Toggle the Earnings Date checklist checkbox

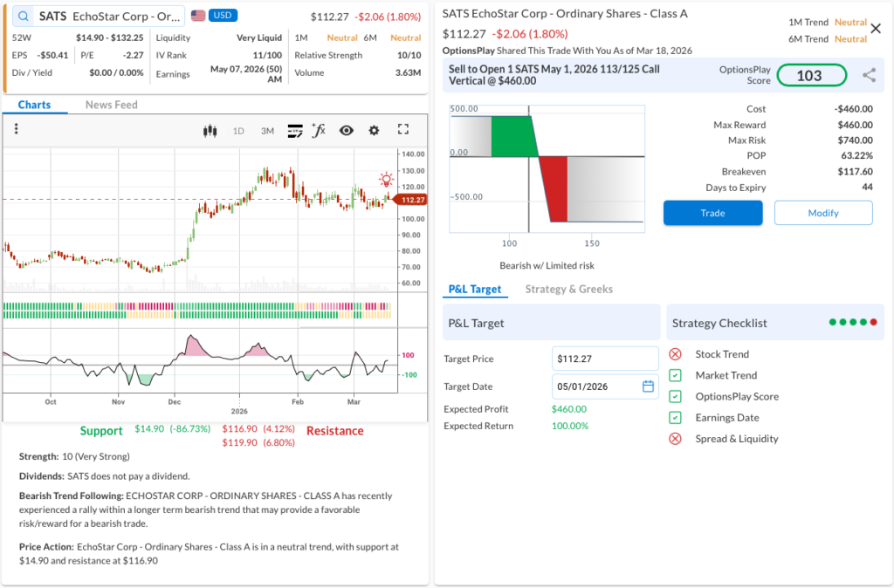click(x=675, y=418)
